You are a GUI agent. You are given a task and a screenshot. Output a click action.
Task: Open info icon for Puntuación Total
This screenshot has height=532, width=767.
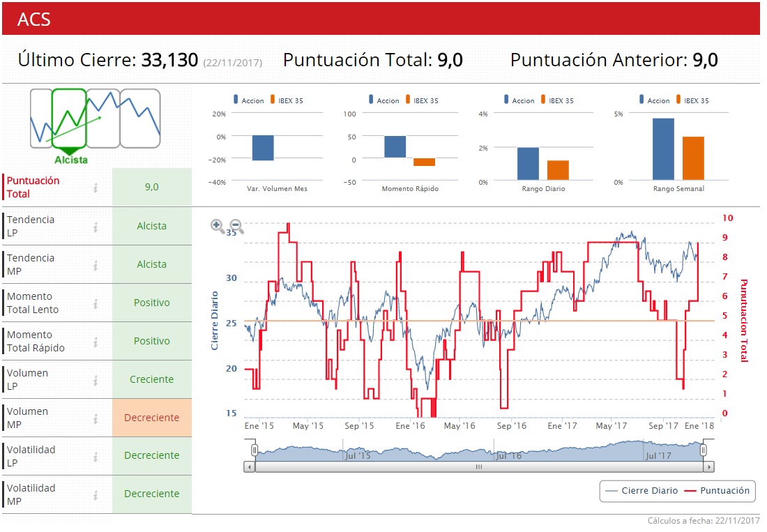click(x=96, y=188)
